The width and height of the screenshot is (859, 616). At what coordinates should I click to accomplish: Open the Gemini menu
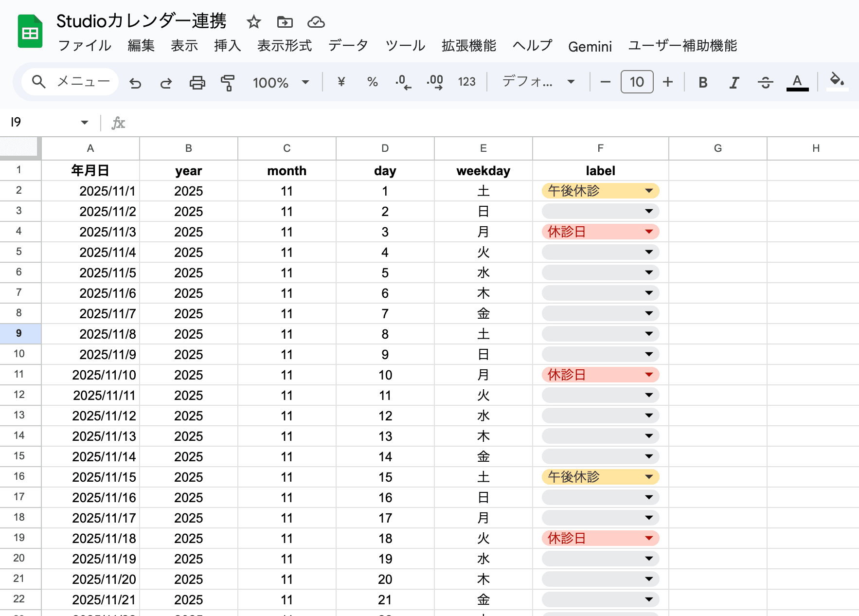pos(590,47)
